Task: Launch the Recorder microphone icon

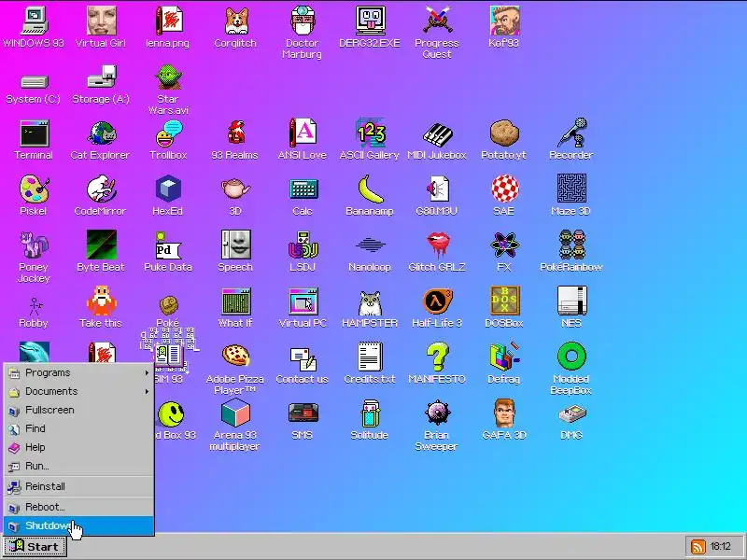Action: click(x=571, y=133)
